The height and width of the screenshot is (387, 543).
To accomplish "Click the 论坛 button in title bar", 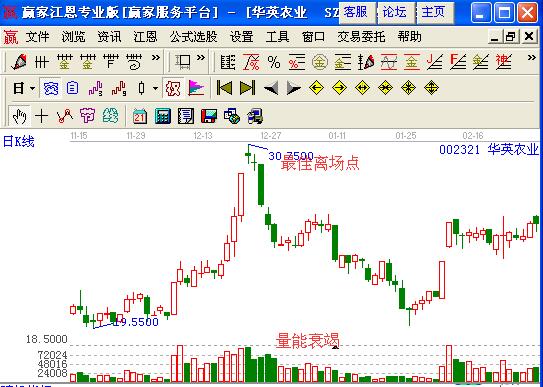I will tap(396, 12).
